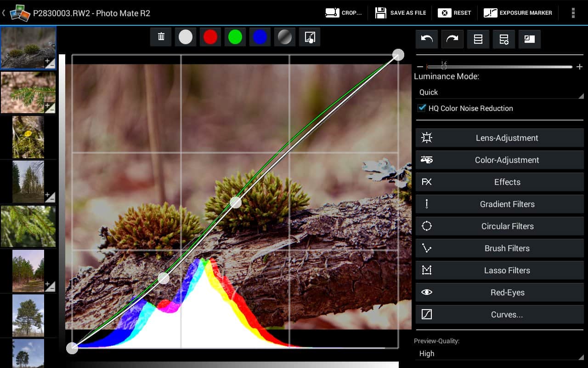Toggle the Exposure Marker

[518, 13]
